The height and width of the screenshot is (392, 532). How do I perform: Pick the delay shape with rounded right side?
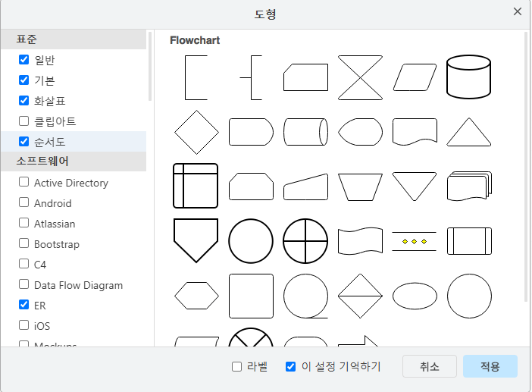[x=251, y=132]
